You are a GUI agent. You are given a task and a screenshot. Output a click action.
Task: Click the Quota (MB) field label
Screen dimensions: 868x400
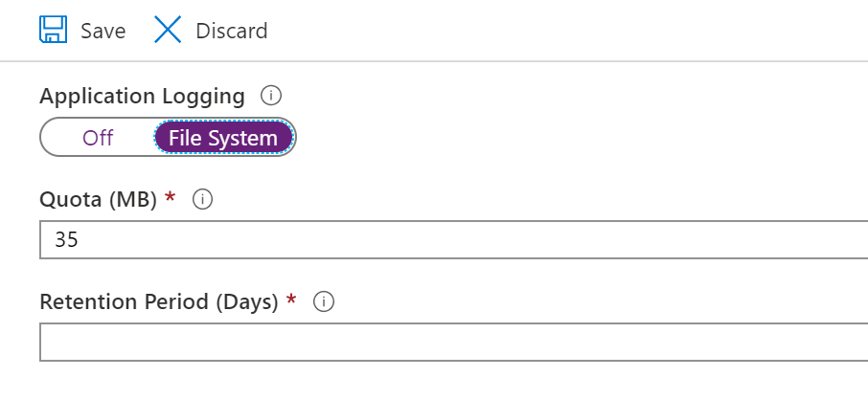99,199
